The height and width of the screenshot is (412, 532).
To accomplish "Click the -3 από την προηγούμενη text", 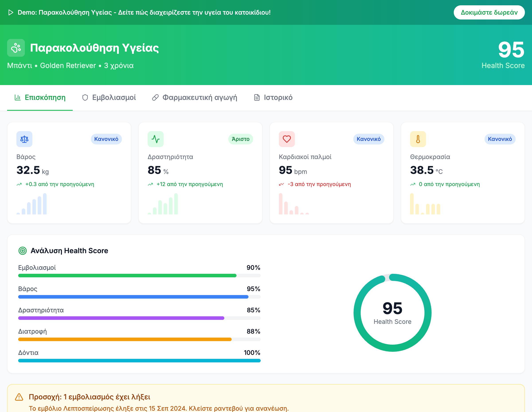I will [x=319, y=185].
